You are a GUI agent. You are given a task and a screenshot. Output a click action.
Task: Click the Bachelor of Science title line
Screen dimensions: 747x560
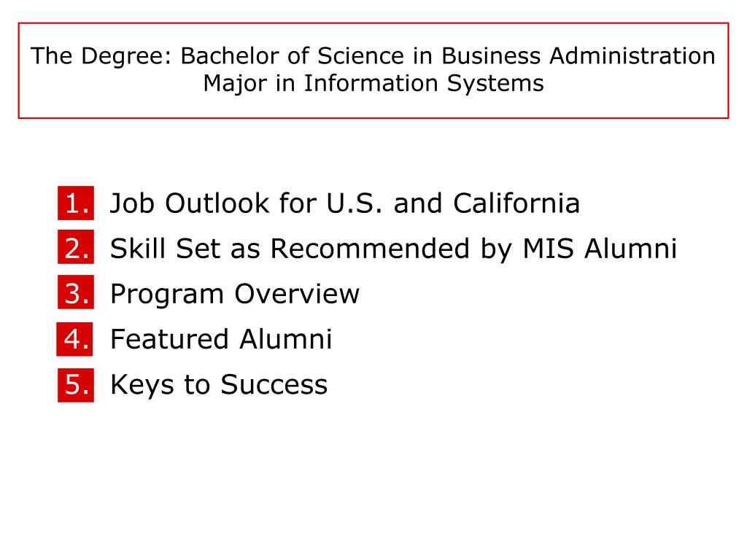click(373, 56)
